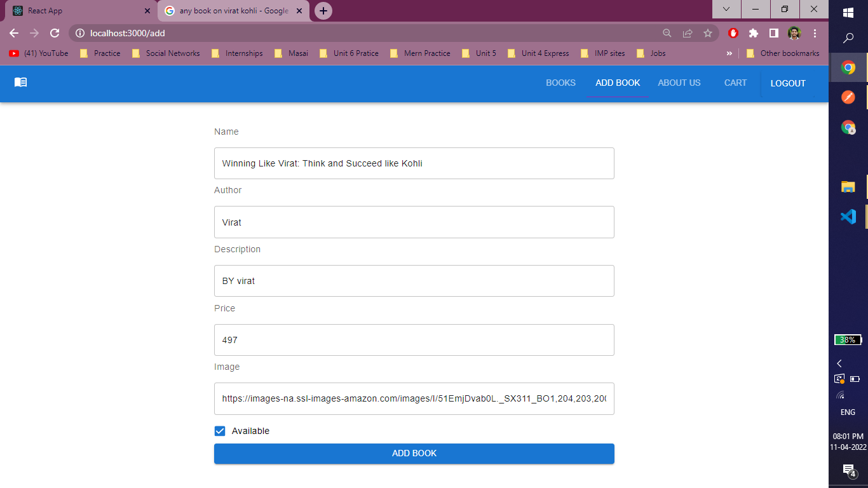
Task: Click the book logo in the navbar
Action: point(20,82)
